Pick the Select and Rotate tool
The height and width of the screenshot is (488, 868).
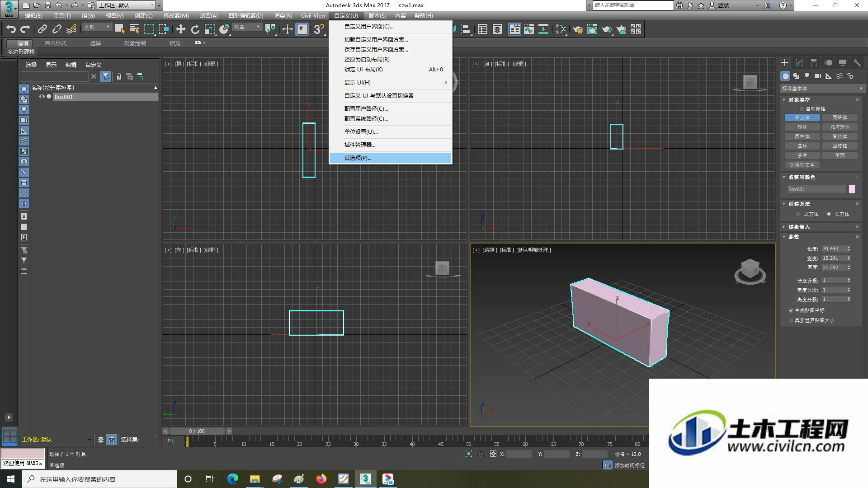195,29
